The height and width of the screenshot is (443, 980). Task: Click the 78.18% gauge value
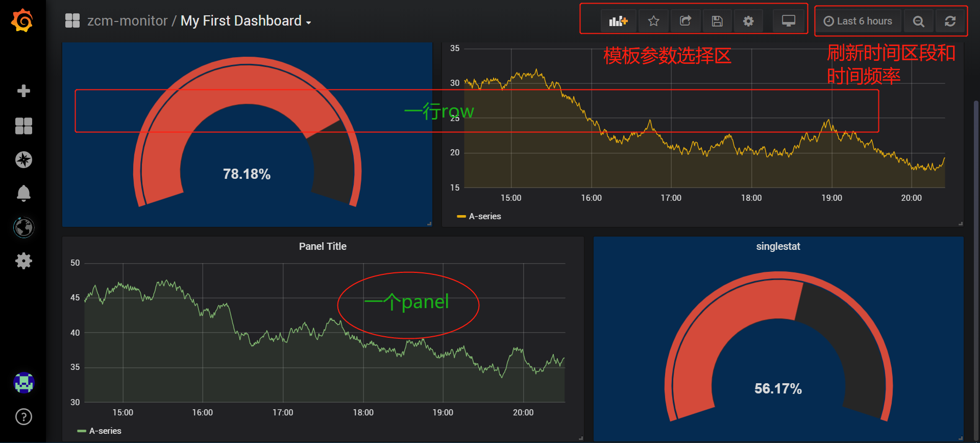tap(247, 174)
